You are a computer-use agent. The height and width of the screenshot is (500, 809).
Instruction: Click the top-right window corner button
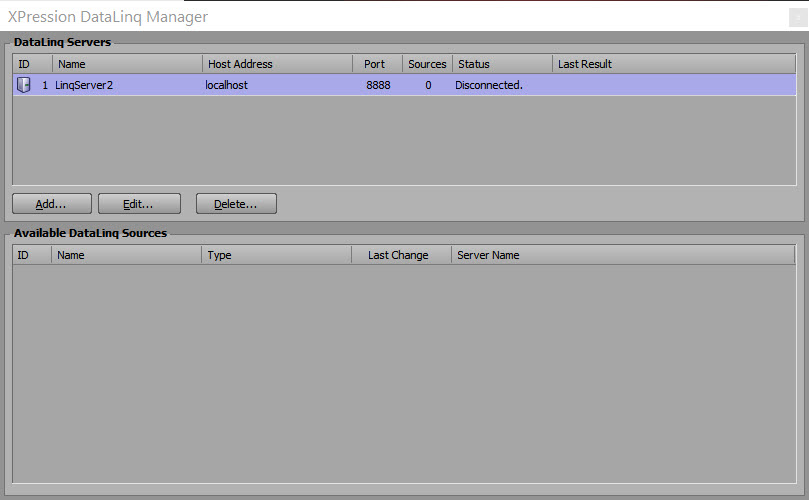[798, 18]
